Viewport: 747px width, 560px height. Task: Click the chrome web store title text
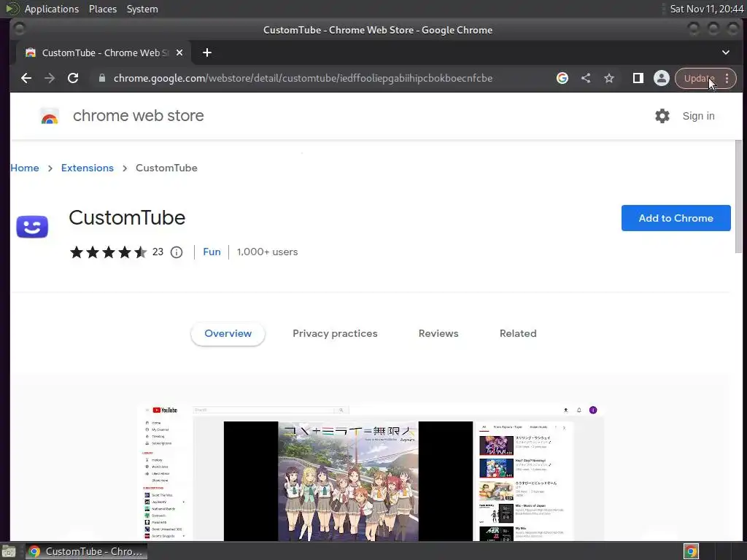[x=138, y=116]
